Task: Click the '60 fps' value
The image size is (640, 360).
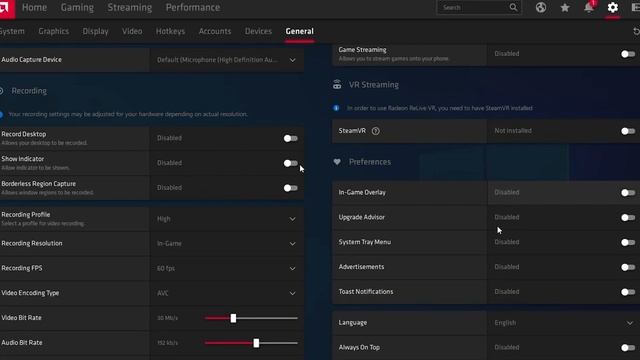Action: [166, 269]
